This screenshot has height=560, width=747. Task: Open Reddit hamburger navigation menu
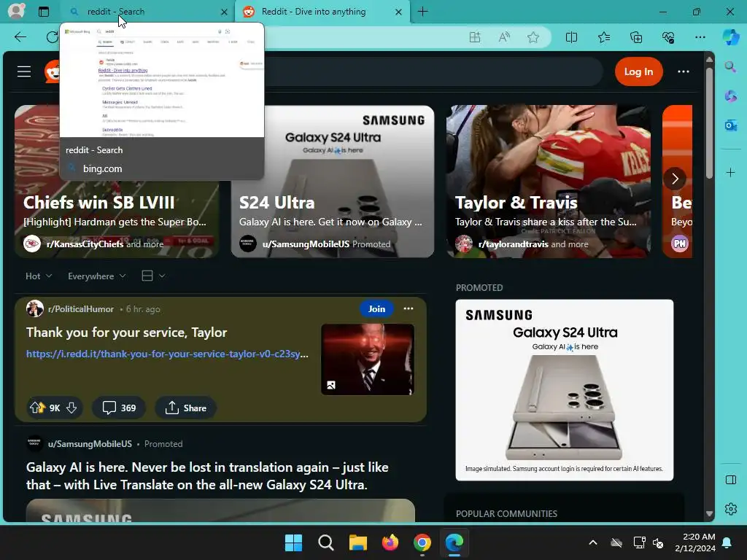24,71
